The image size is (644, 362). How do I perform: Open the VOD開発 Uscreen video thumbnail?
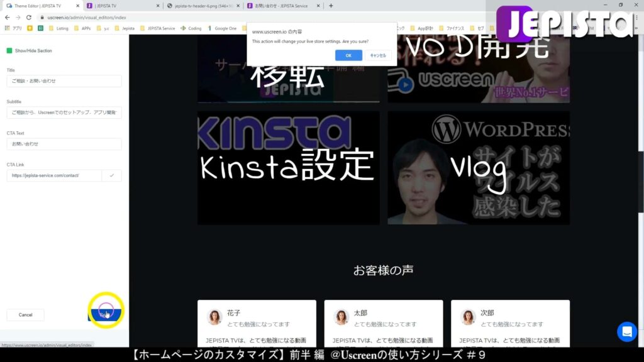pos(479,69)
